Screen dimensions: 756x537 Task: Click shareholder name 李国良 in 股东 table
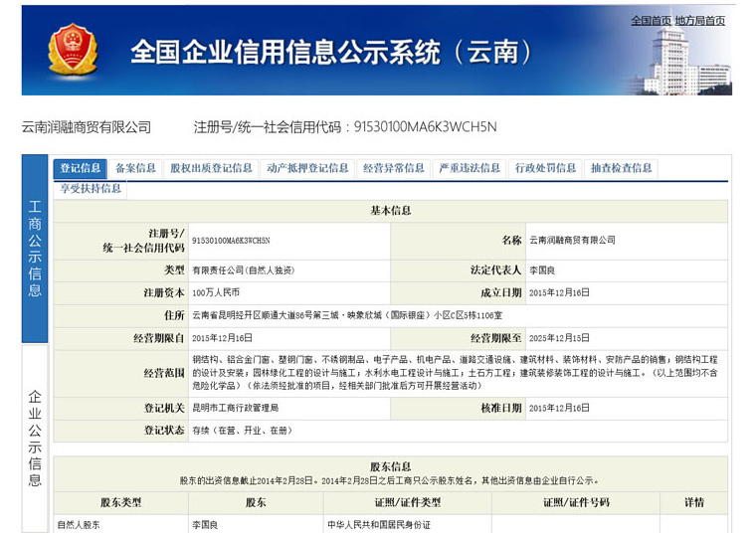click(x=206, y=524)
